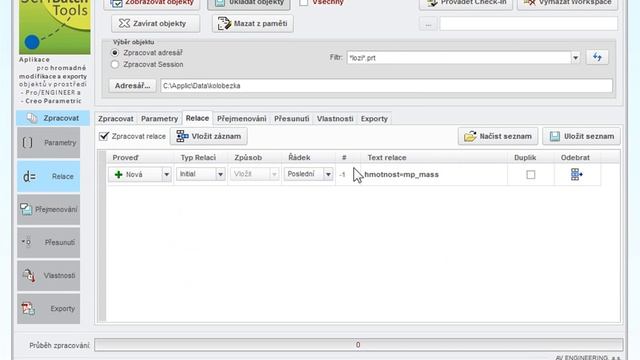This screenshot has width=640, height=360.
Task: Open the Způsob Vložit dropdown
Action: click(x=274, y=174)
